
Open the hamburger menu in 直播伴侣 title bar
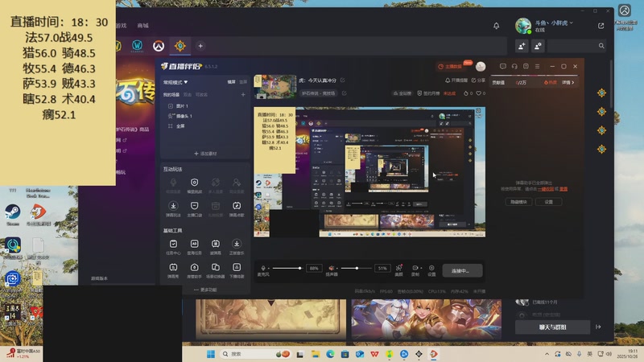[x=537, y=66]
